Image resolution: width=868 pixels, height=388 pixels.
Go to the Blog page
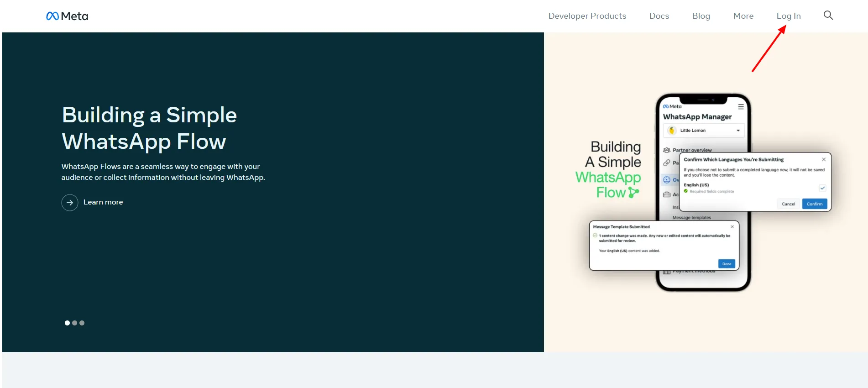tap(701, 16)
